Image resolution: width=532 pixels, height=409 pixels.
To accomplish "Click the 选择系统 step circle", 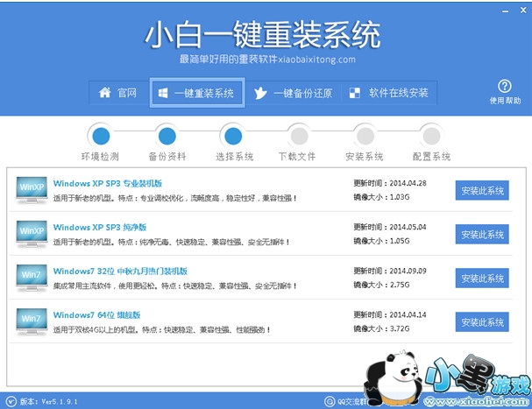I will click(x=233, y=137).
